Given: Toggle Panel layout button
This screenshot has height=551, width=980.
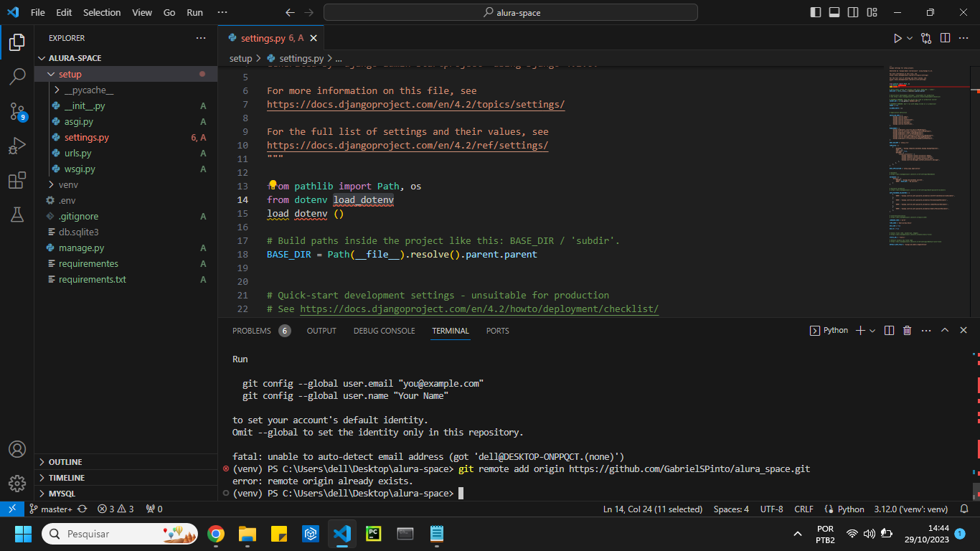Looking at the screenshot, I should coord(834,13).
